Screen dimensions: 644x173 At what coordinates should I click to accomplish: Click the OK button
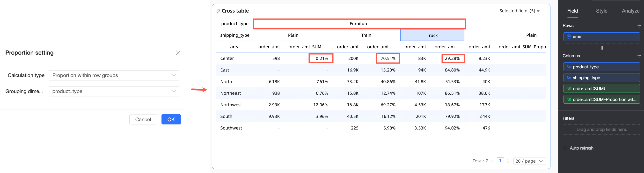[171, 120]
